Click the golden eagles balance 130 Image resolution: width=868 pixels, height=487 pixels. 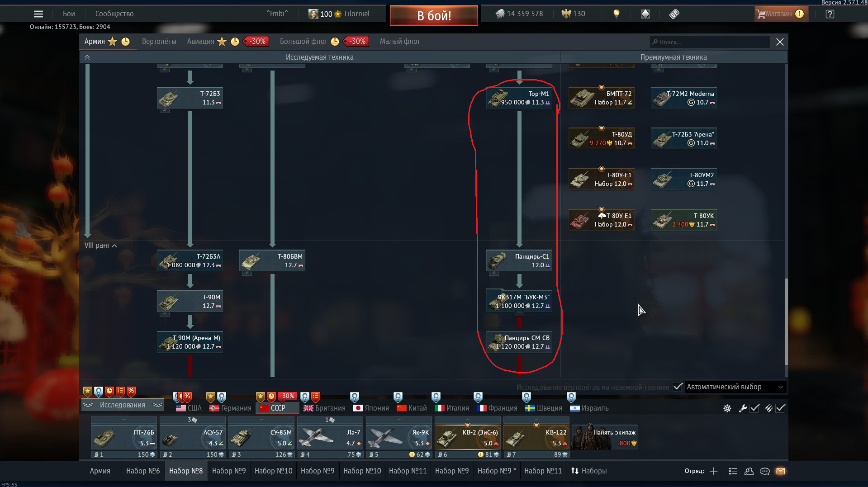tap(573, 14)
